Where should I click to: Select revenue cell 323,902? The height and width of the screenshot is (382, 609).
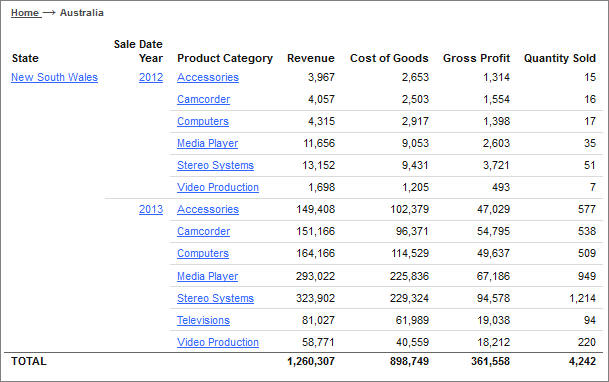(x=315, y=298)
